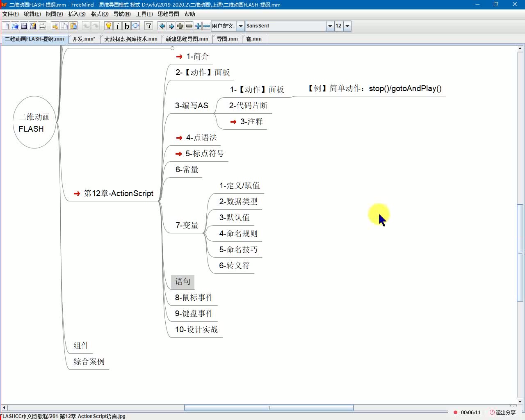Image resolution: width=525 pixels, height=420 pixels.
Task: Select the 2-代码片断 node
Action: point(248,105)
